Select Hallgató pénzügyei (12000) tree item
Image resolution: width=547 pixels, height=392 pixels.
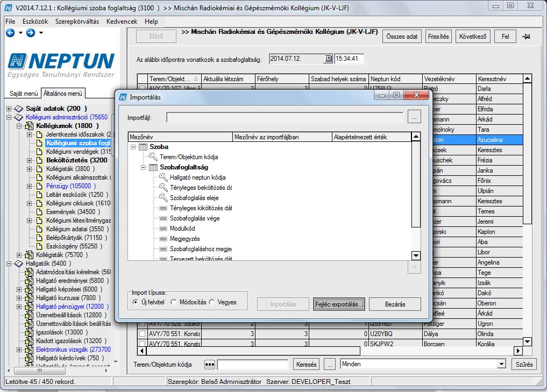tap(72, 307)
